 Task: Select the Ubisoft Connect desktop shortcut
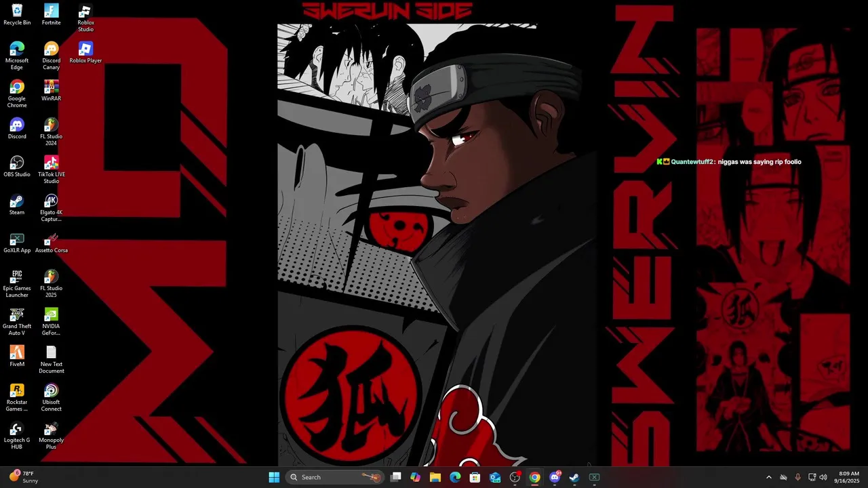coord(51,398)
